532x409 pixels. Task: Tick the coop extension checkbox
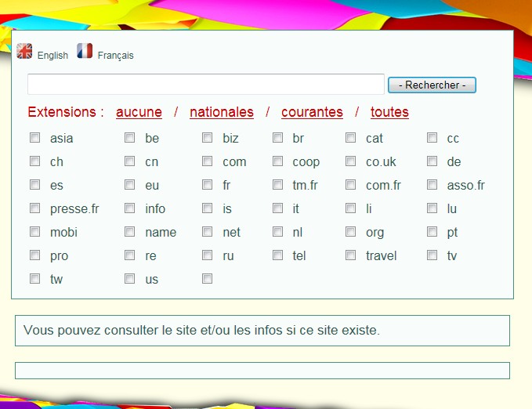[277, 161]
